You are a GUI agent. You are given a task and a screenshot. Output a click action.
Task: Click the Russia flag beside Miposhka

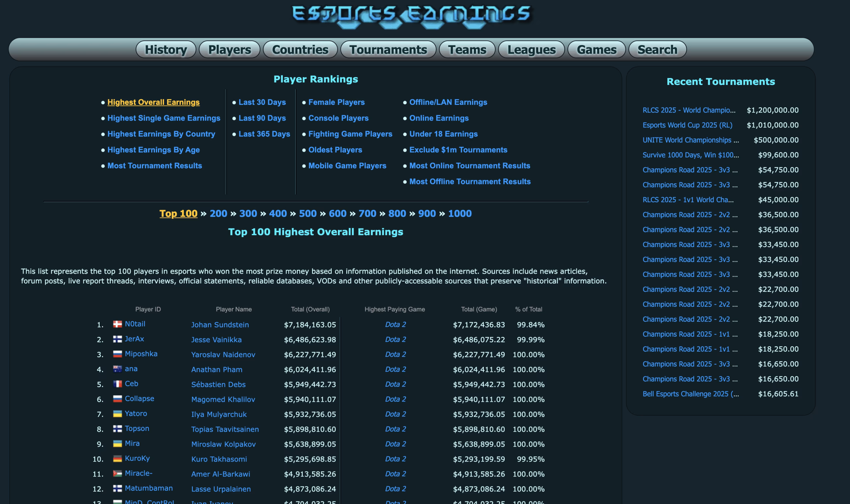(x=118, y=354)
